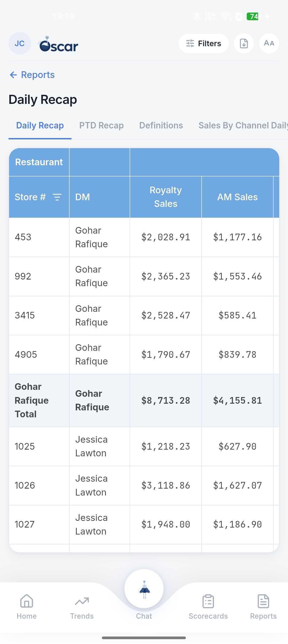Open the Filters panel

point(203,43)
